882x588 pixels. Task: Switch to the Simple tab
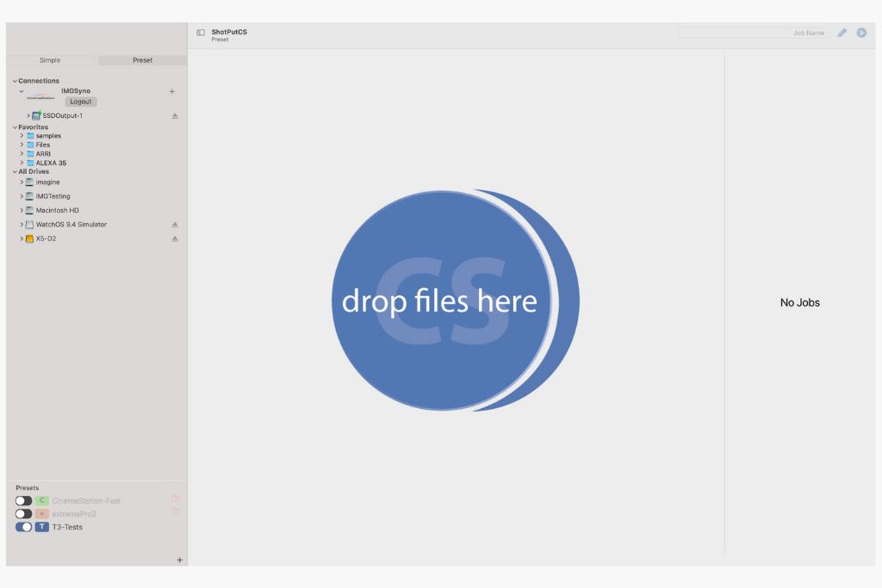pyautogui.click(x=50, y=60)
